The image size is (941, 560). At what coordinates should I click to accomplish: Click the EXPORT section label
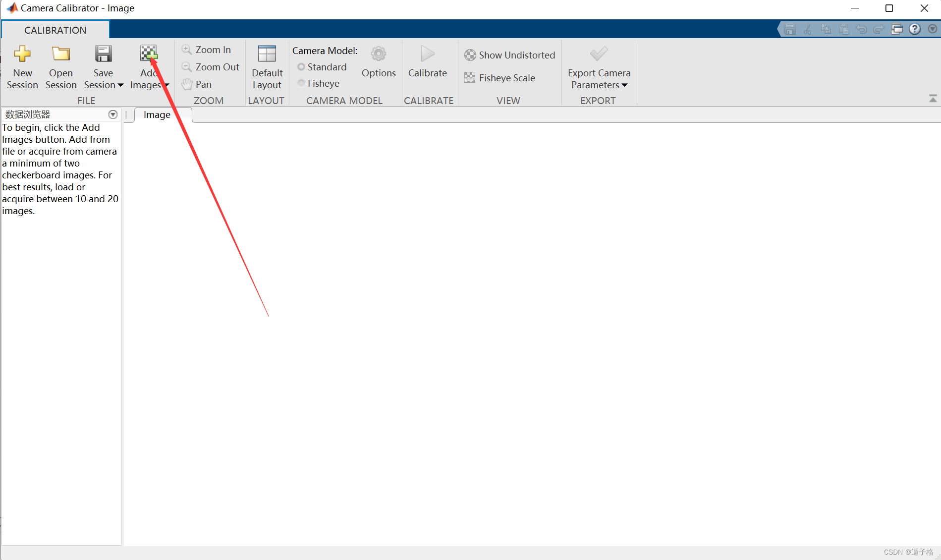coord(598,101)
